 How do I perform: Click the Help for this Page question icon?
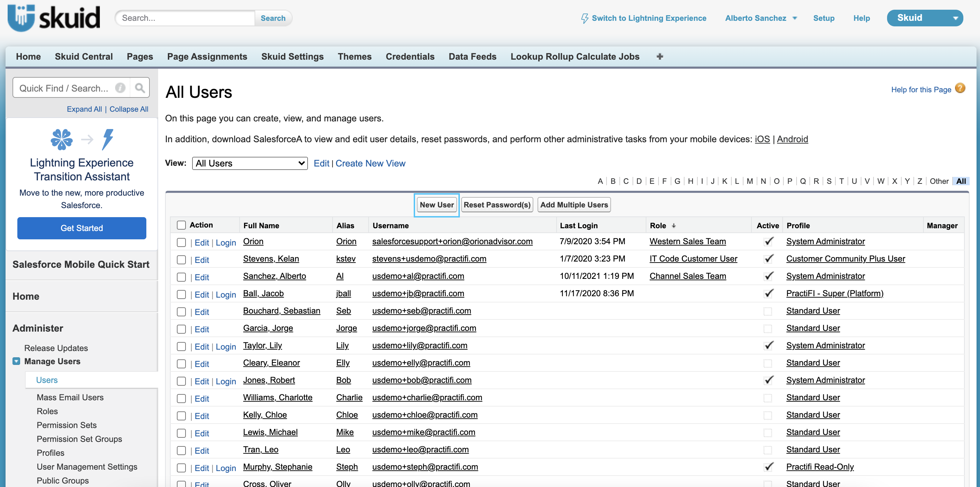[x=960, y=88]
